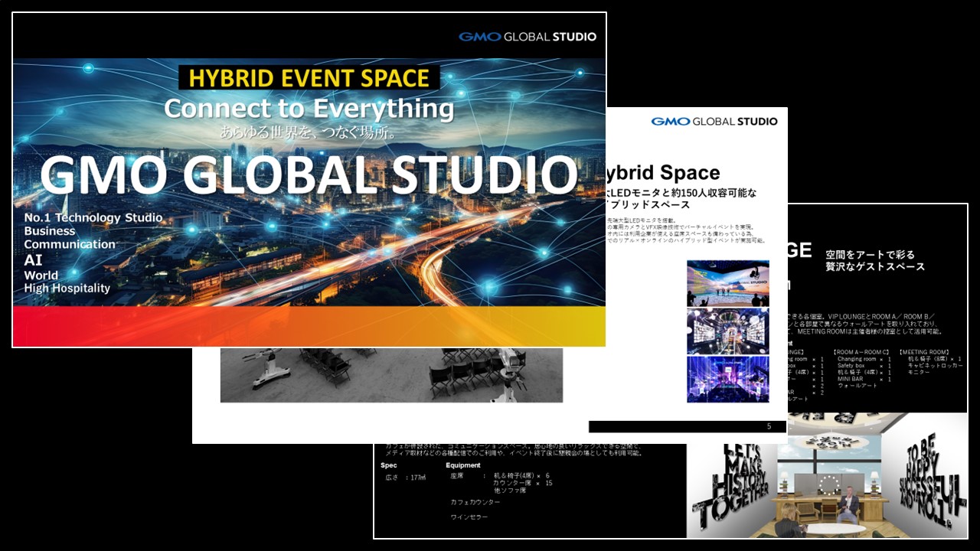Click the '贅沢なゲストスペース' heading line
This screenshot has width=980, height=551.
(875, 267)
